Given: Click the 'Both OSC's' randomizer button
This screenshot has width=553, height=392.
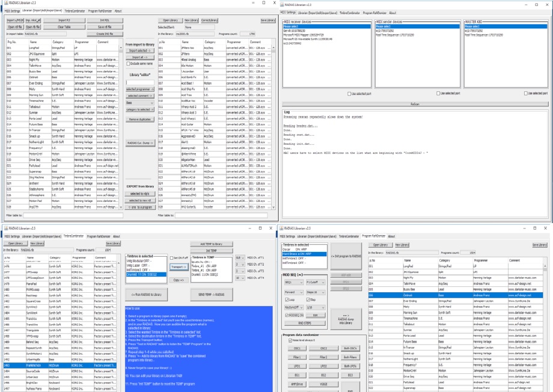Looking at the screenshot, I should click(350, 348).
